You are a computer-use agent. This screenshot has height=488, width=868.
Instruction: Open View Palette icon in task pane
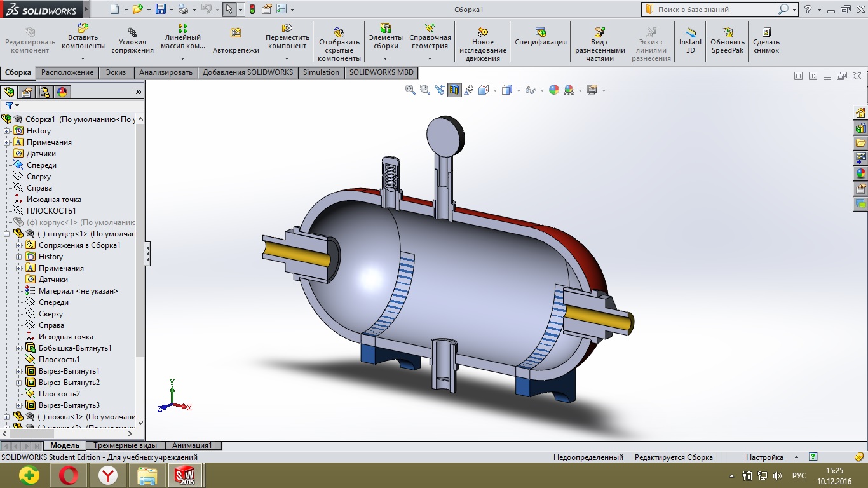click(x=860, y=158)
